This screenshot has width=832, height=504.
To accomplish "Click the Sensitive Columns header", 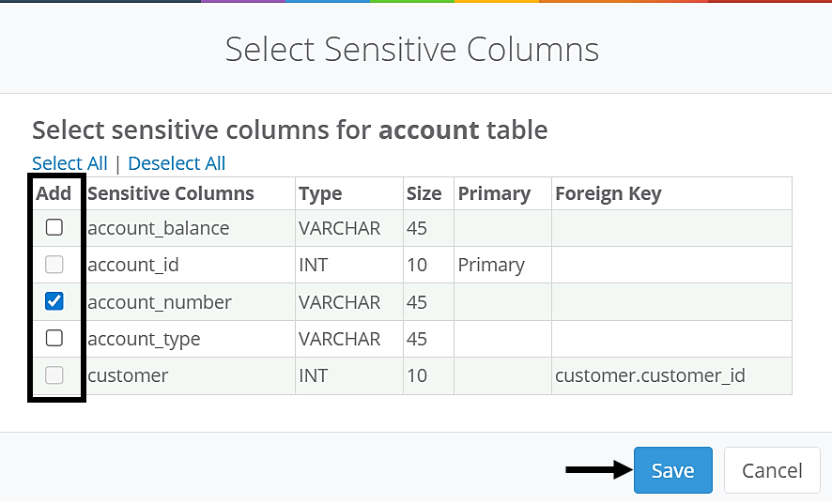I will (171, 194).
